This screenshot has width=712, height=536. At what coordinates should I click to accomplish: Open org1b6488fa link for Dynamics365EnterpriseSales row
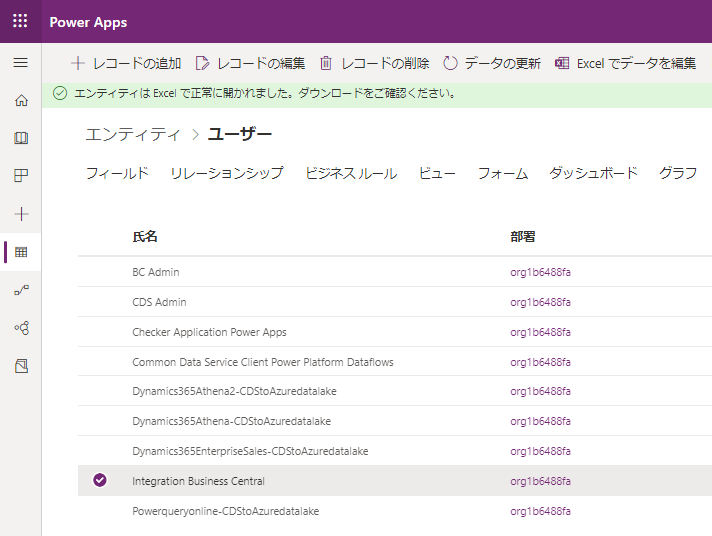pyautogui.click(x=540, y=451)
